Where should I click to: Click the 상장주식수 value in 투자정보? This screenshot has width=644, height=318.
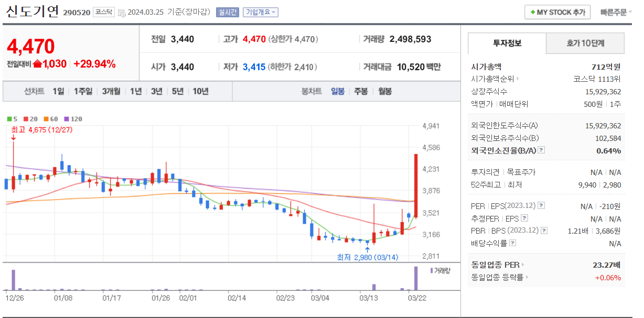(603, 92)
